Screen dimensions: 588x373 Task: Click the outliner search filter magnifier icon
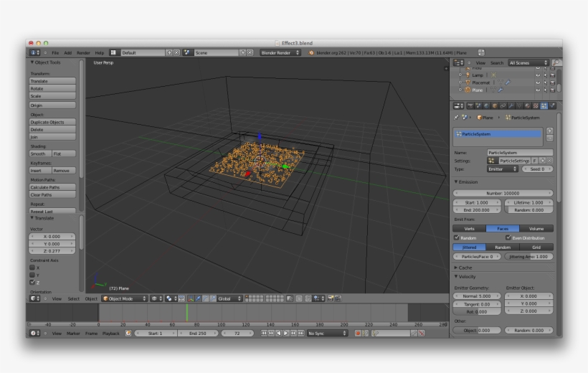coord(556,62)
